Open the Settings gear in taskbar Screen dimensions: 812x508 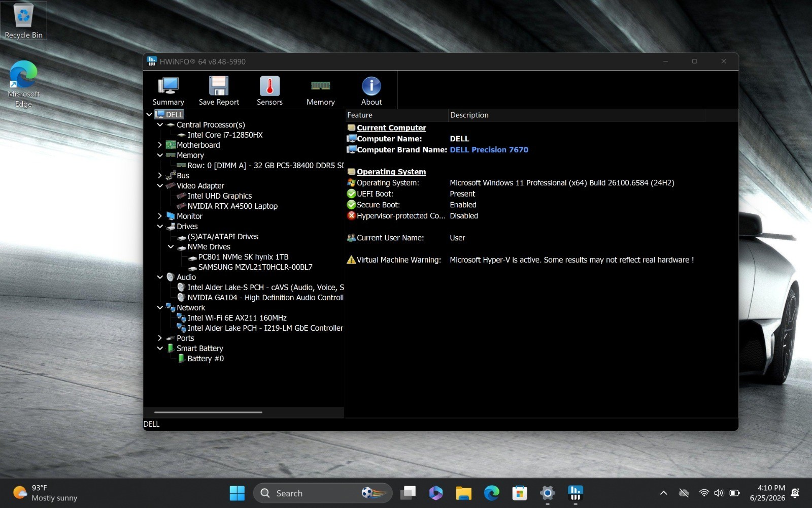(x=547, y=493)
